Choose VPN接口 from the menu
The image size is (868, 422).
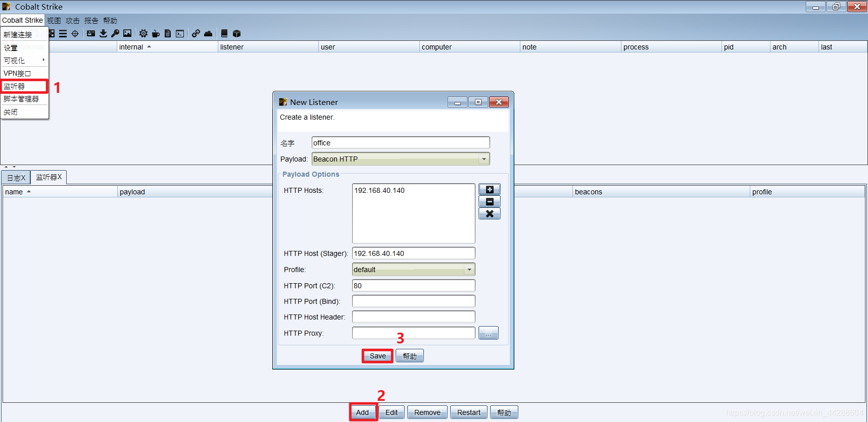coord(24,74)
